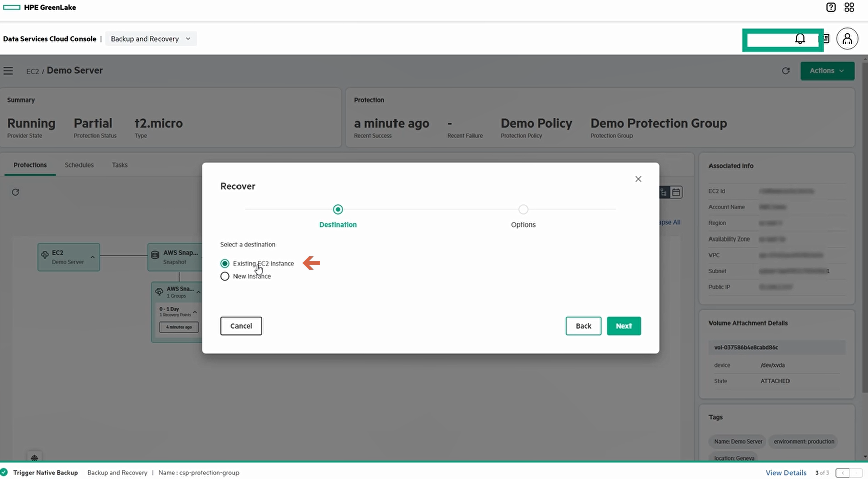Click Demo Policy protection policy text
Viewport: 868px width, 479px height.
pos(536,123)
